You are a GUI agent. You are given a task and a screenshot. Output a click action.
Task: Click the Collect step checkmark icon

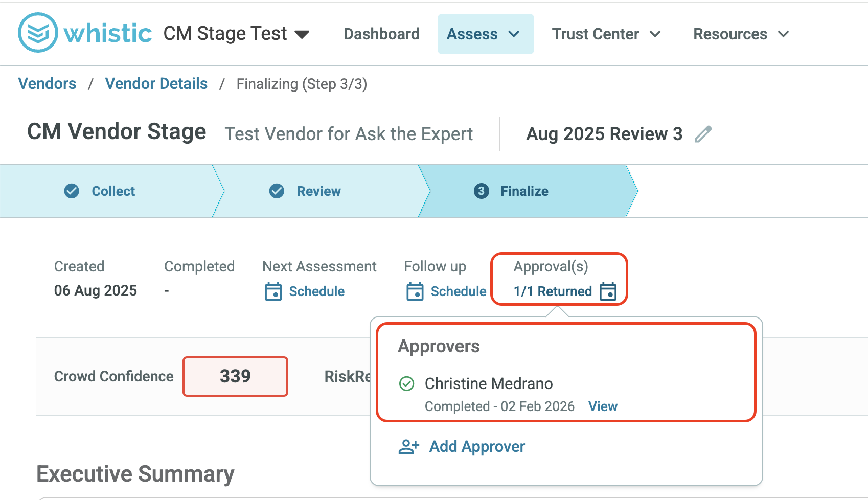[72, 191]
